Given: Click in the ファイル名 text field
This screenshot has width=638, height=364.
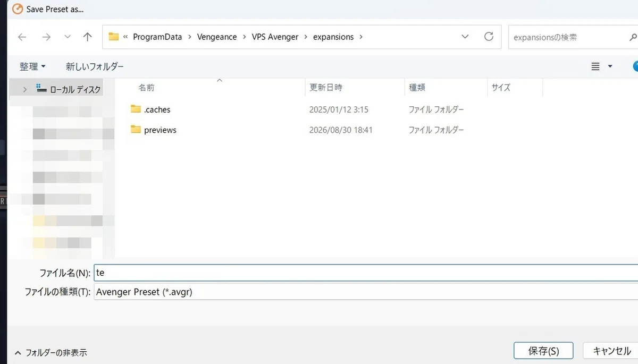Looking at the screenshot, I should point(366,273).
